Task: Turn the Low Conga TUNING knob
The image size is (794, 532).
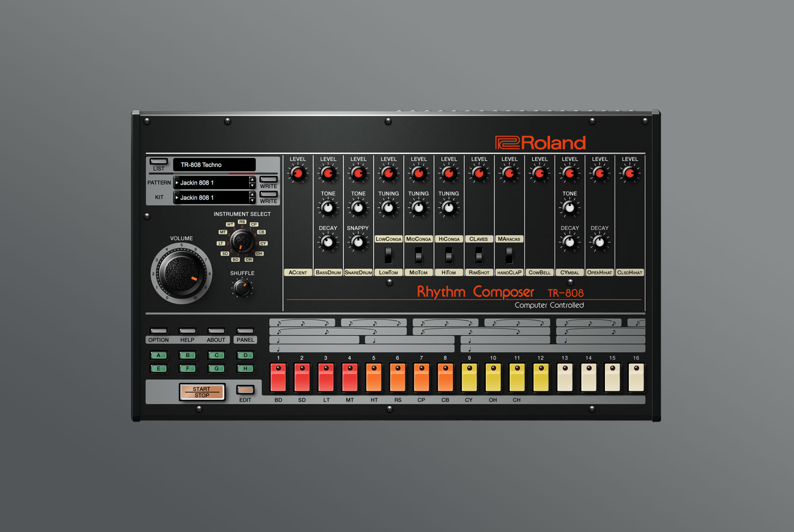Action: tap(389, 207)
